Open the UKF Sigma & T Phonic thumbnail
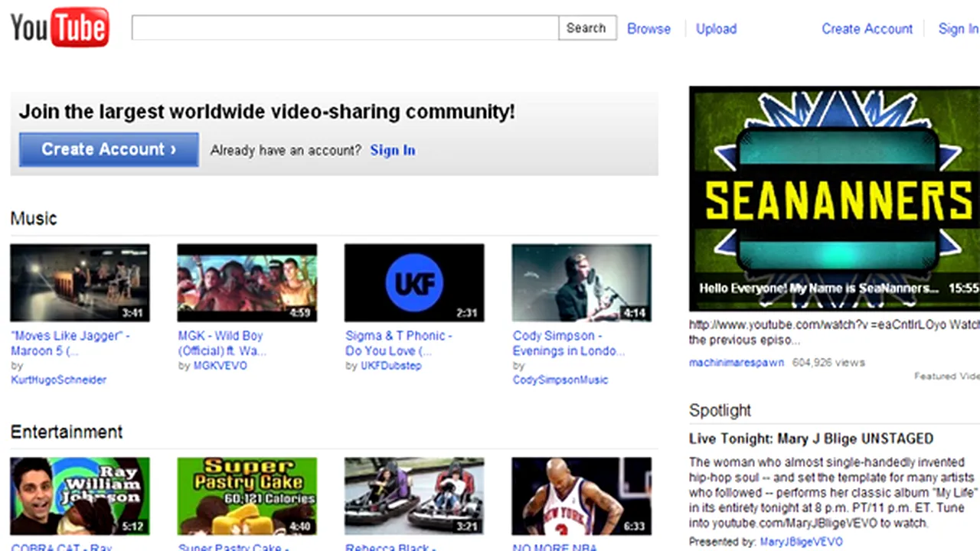Screen dimensions: 980x551 (x=414, y=282)
